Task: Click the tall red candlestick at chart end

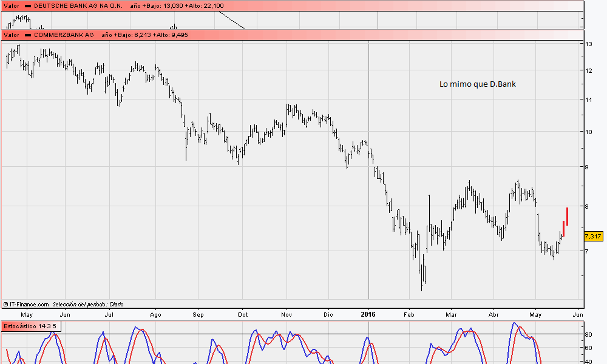Action: tap(567, 217)
